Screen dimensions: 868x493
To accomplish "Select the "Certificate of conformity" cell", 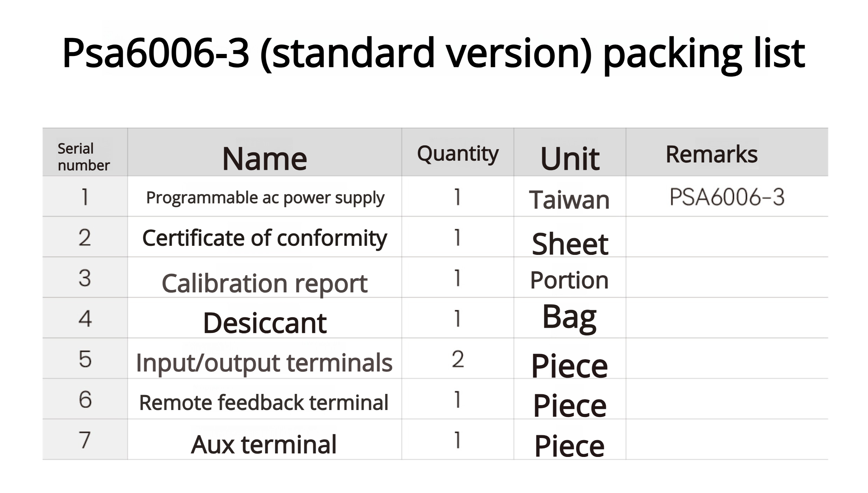I will coord(265,238).
